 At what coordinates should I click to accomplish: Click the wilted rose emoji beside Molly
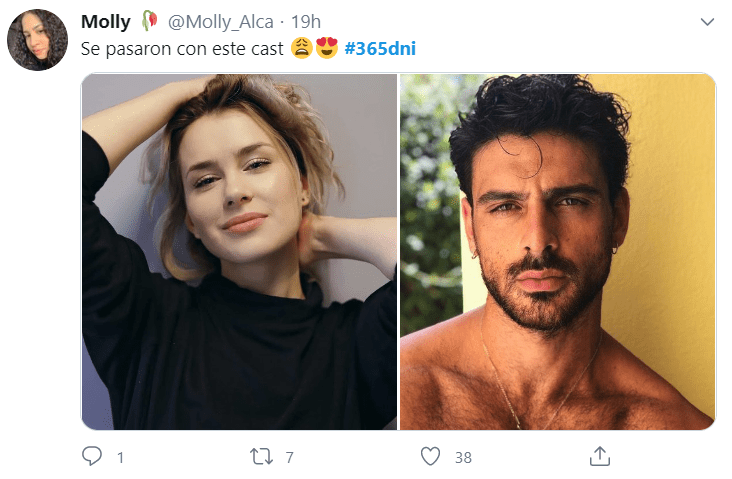click(149, 21)
